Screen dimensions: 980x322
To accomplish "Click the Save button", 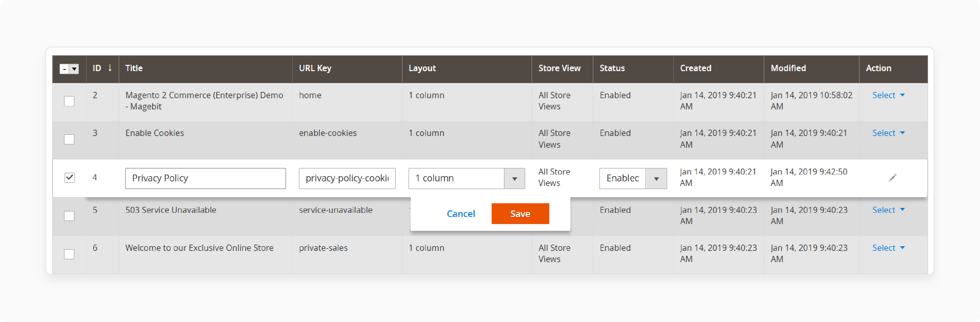I will [x=520, y=213].
